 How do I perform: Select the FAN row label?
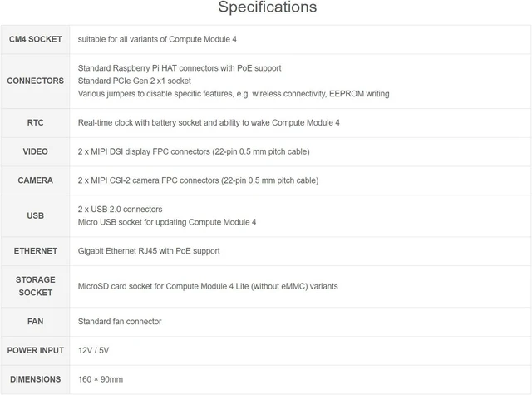click(35, 321)
